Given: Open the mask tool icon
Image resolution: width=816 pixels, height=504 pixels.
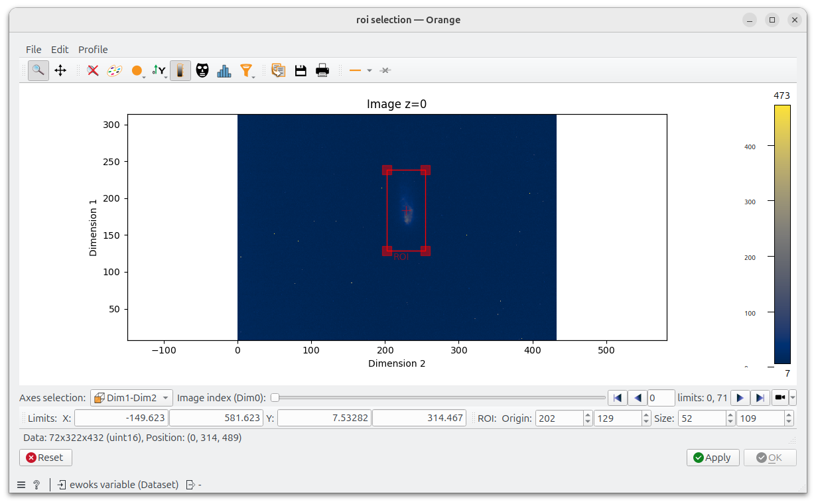Looking at the screenshot, I should (x=202, y=70).
